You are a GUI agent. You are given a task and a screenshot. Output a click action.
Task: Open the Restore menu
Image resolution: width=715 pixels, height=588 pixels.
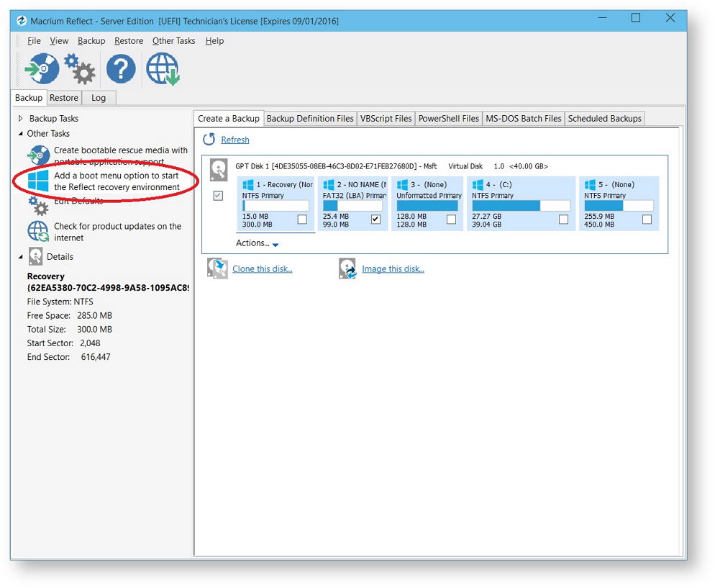point(129,41)
